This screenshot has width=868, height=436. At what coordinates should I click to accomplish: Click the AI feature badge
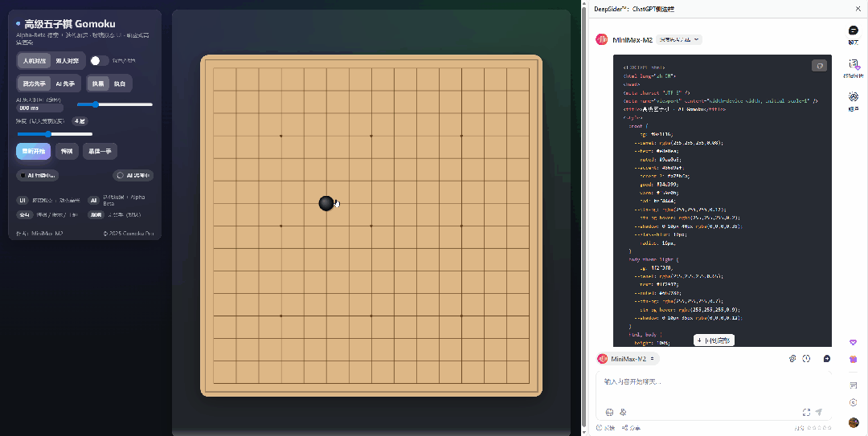click(93, 200)
